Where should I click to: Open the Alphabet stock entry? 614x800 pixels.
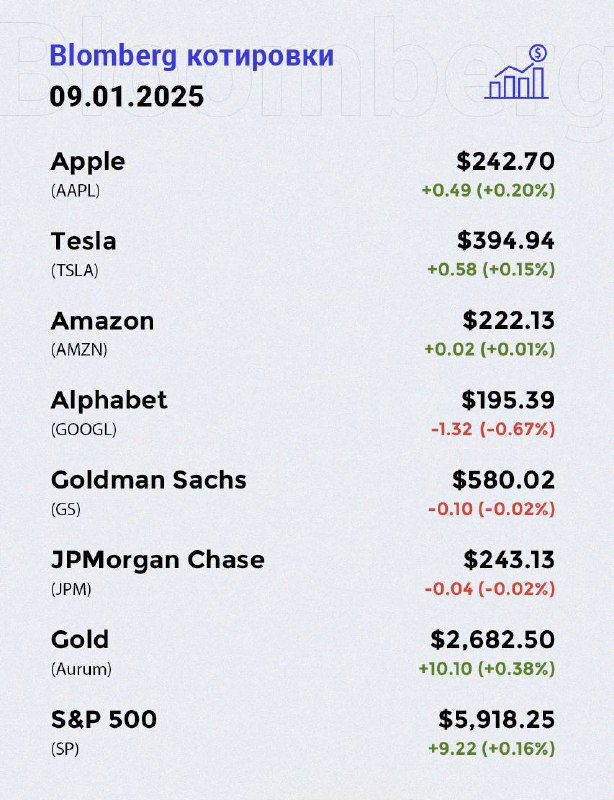pyautogui.click(x=303, y=414)
